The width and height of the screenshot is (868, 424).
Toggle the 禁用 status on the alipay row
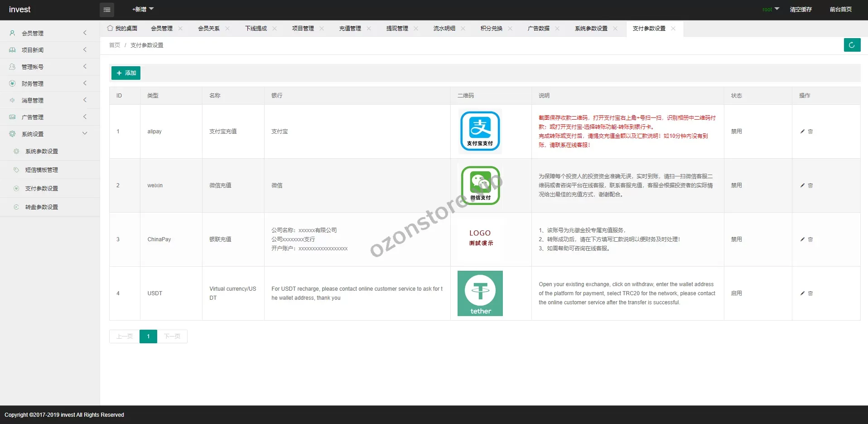point(737,131)
